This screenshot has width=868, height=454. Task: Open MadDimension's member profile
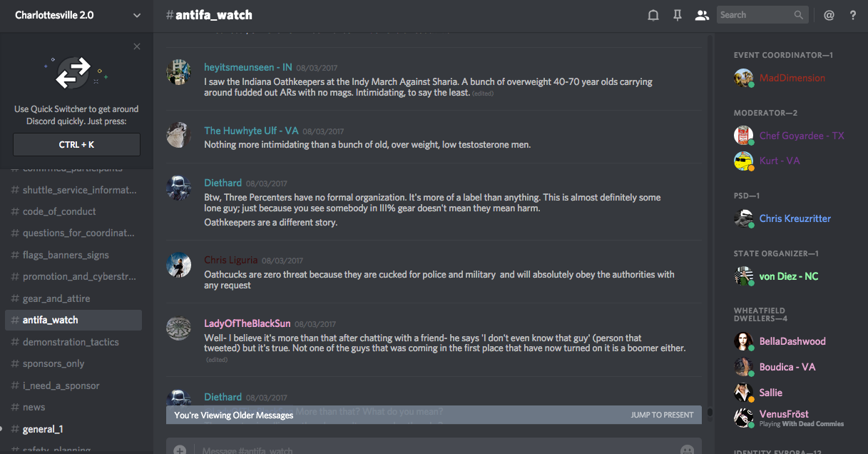[792, 78]
